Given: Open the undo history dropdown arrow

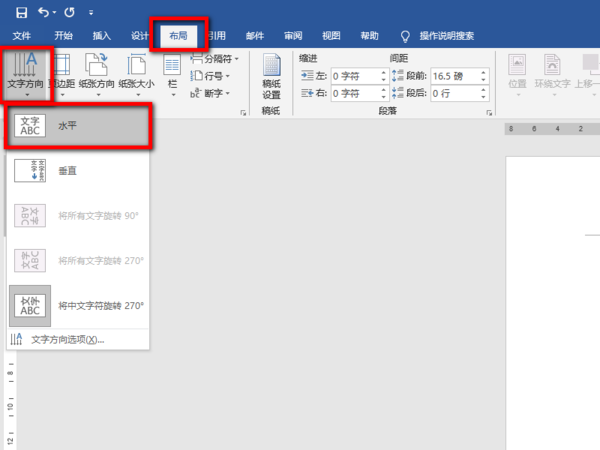Looking at the screenshot, I should (54, 13).
